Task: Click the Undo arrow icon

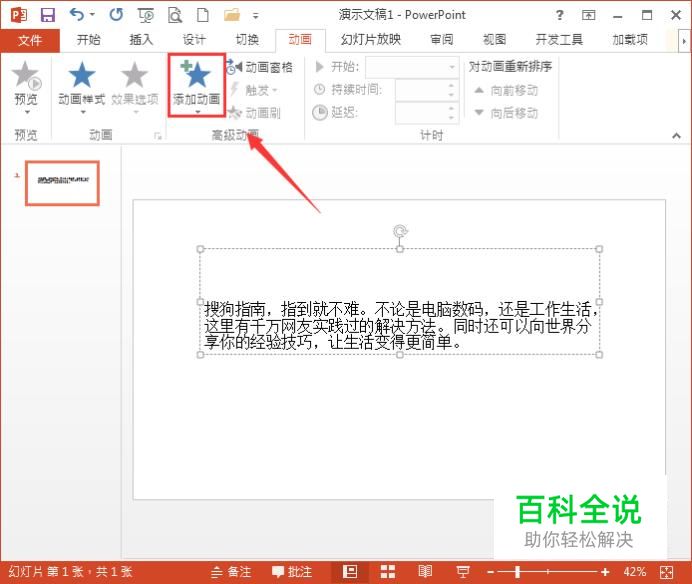Action: (77, 15)
